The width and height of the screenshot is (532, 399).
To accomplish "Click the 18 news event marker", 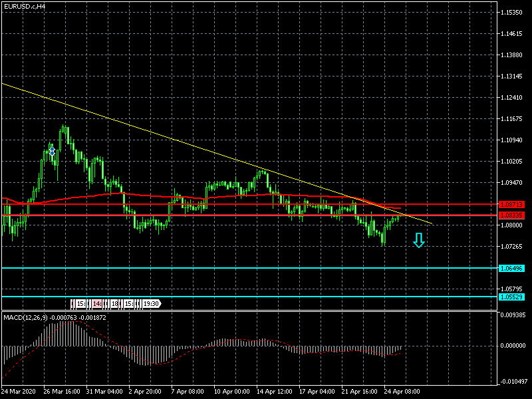I will click(x=114, y=304).
